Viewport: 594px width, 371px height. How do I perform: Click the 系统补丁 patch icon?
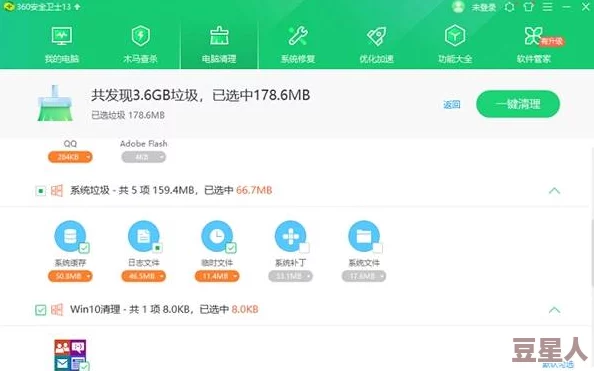[291, 236]
